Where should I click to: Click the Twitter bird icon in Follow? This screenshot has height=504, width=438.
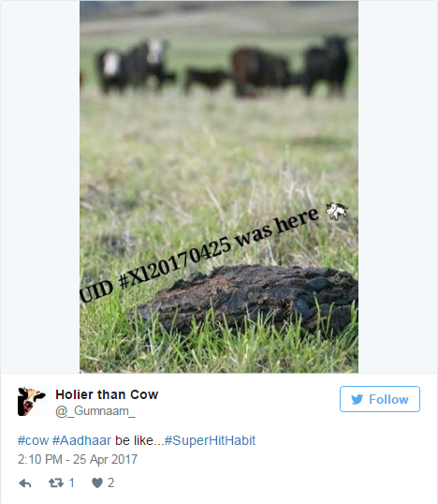(x=358, y=399)
